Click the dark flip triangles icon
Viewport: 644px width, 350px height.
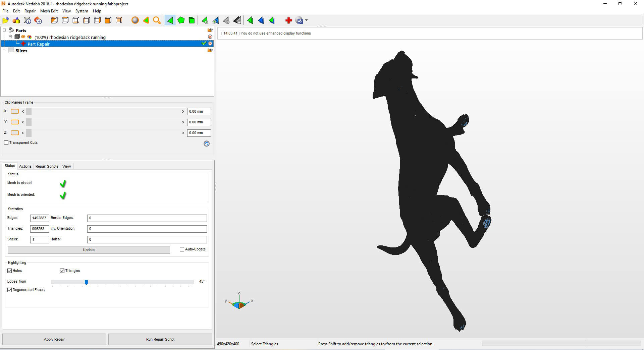click(237, 20)
